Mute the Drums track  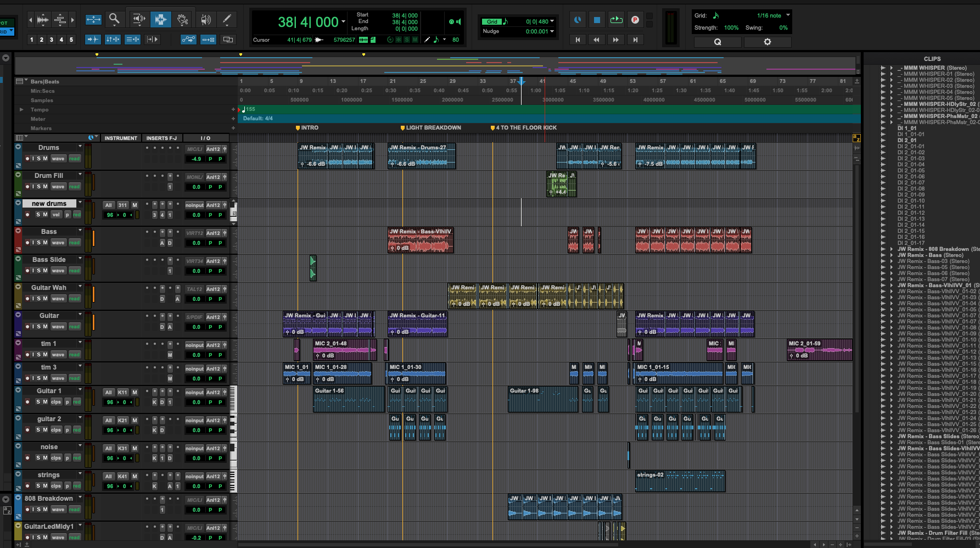pyautogui.click(x=45, y=159)
